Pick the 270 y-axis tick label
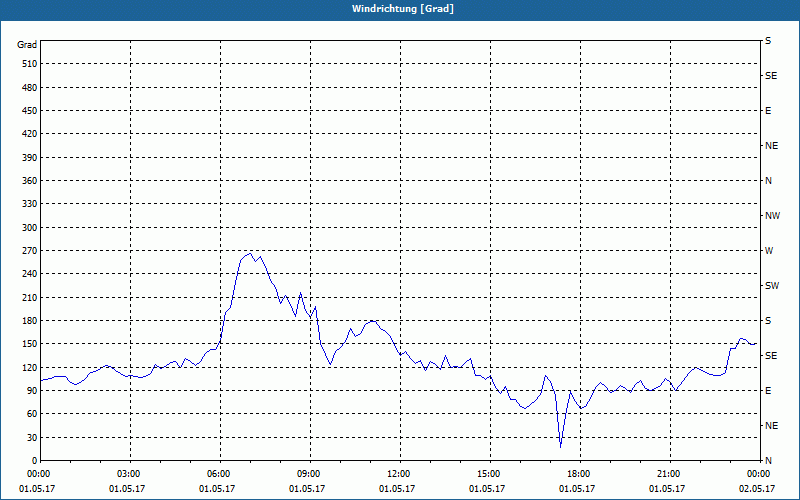This screenshot has height=500, width=800. [x=30, y=251]
